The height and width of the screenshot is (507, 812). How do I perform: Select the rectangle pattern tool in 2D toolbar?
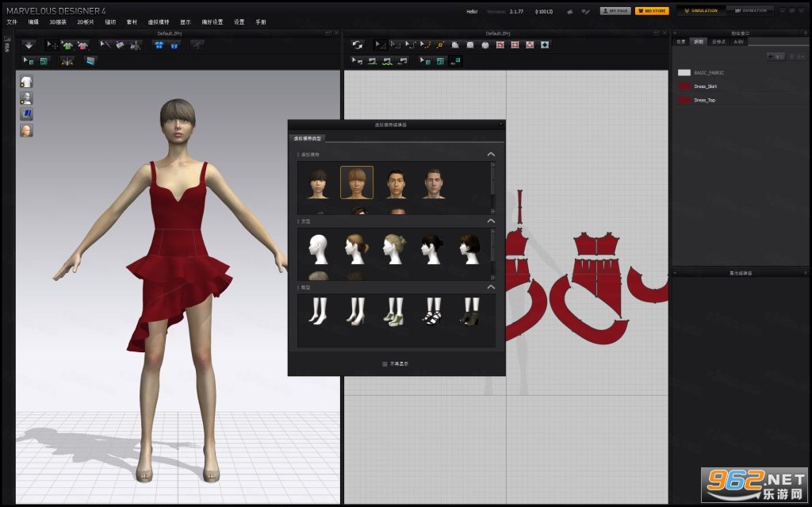click(x=470, y=45)
